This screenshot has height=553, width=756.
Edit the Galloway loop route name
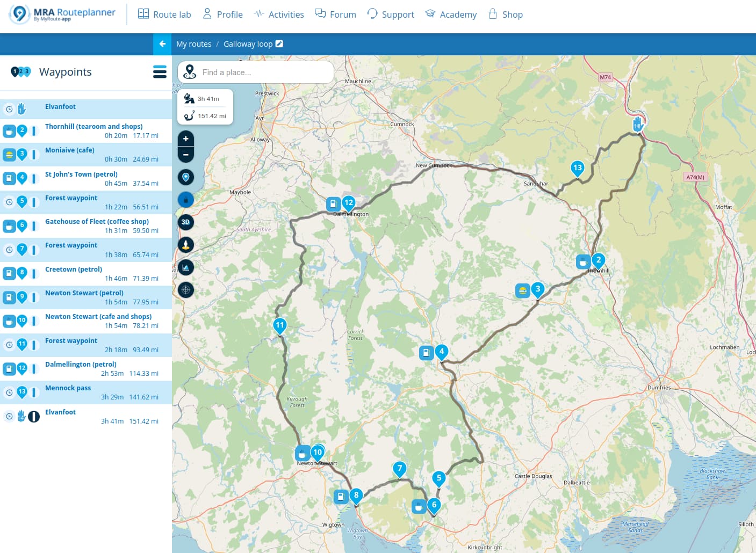click(x=279, y=44)
